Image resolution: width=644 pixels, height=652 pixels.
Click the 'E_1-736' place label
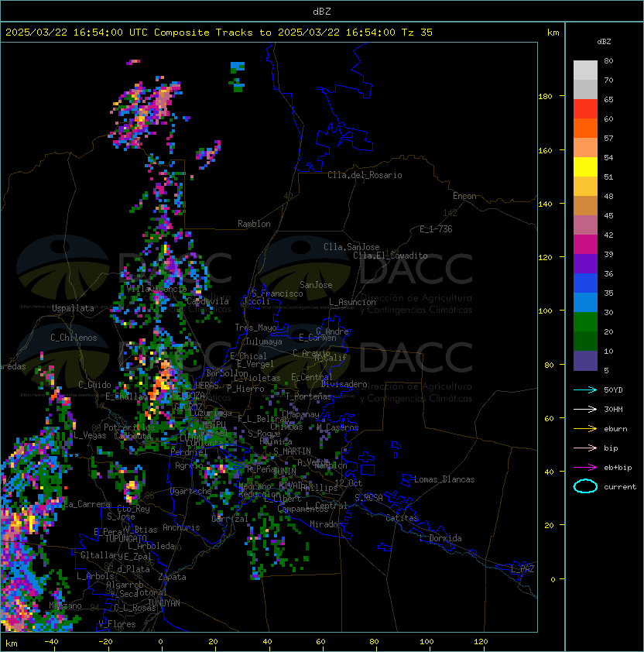(436, 229)
